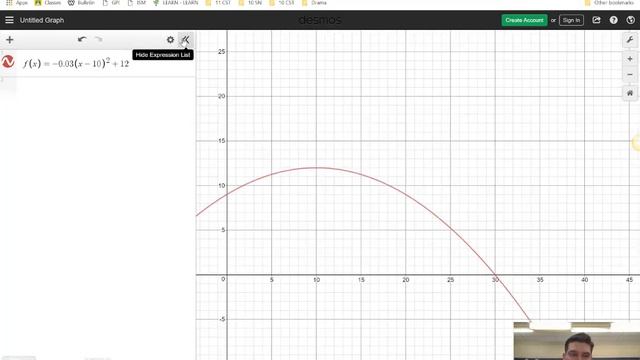The width and height of the screenshot is (640, 360).
Task: Open the Apps bookmark
Action: 17,3
